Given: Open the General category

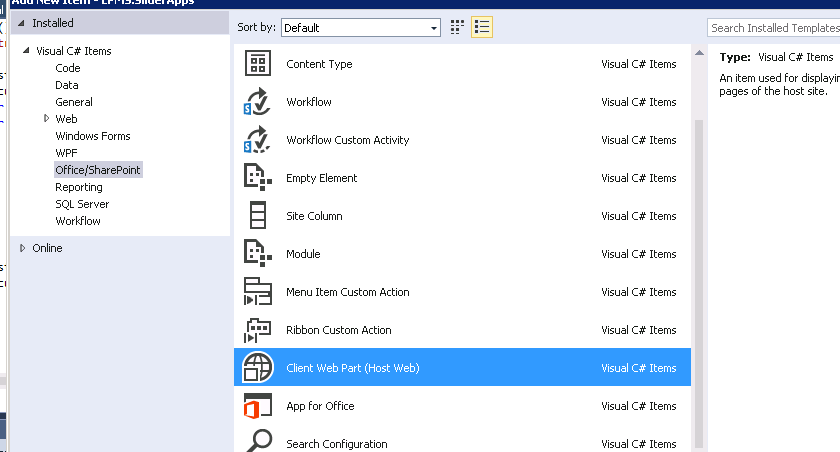Looking at the screenshot, I should coord(74,102).
